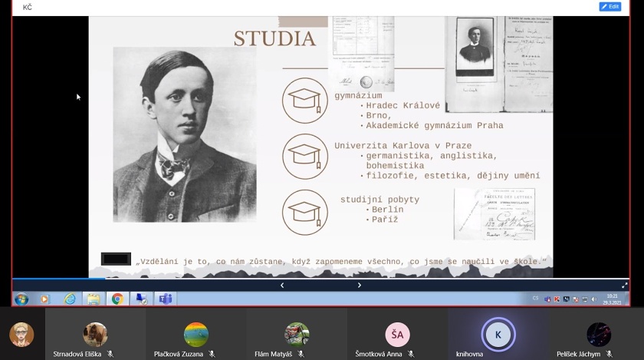The height and width of the screenshot is (360, 644).
Task: Open Microsoft Teams taskbar icon
Action: point(165,299)
